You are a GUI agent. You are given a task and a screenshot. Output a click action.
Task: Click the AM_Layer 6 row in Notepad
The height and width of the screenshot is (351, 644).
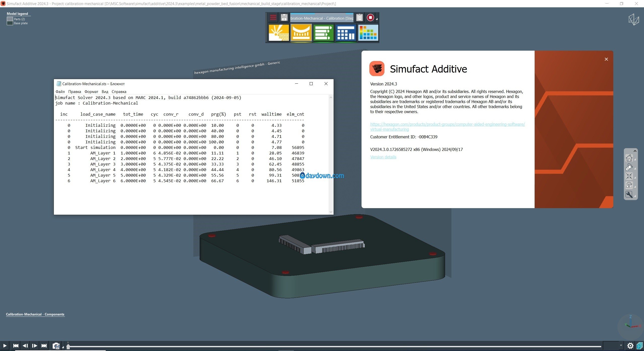tap(186, 181)
